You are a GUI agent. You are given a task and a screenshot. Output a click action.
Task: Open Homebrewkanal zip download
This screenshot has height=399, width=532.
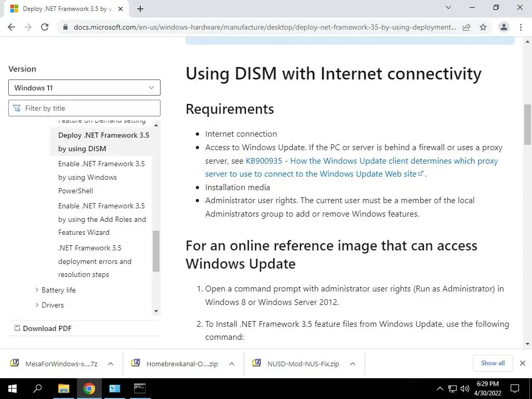[175, 364]
